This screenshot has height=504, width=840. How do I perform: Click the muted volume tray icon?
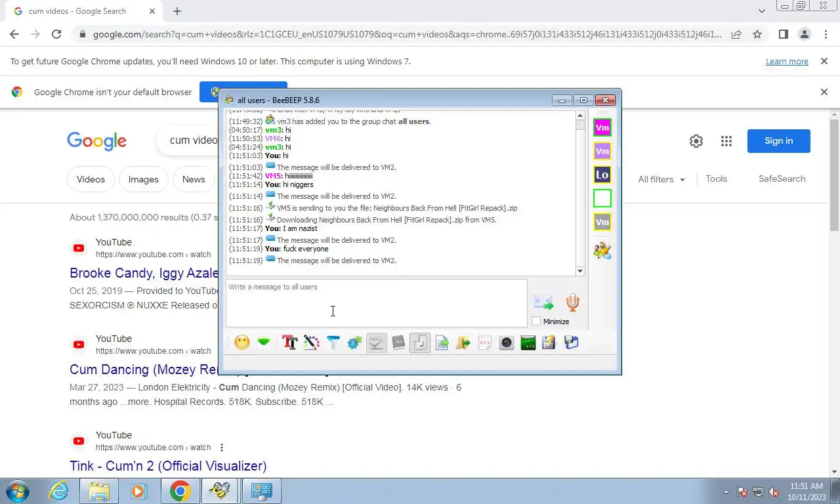point(774,492)
